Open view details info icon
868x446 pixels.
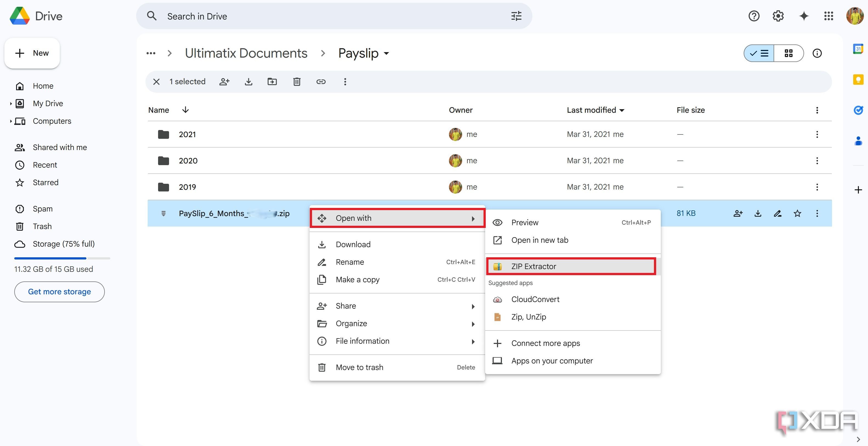pos(817,53)
